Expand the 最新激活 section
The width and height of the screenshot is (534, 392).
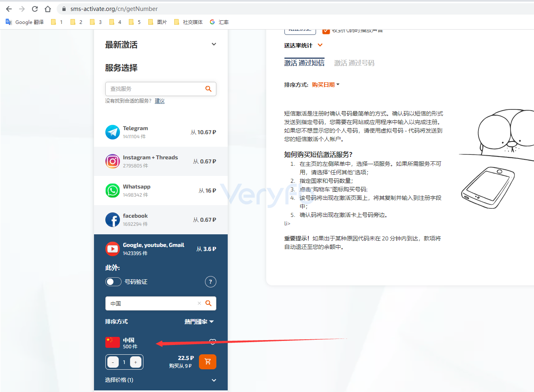click(x=214, y=44)
